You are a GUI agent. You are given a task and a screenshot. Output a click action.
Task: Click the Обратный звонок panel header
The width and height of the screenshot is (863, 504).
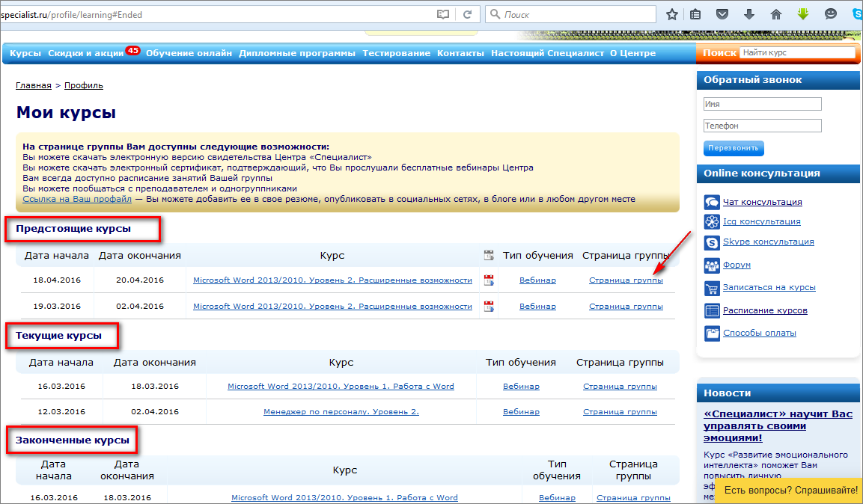pyautogui.click(x=778, y=80)
